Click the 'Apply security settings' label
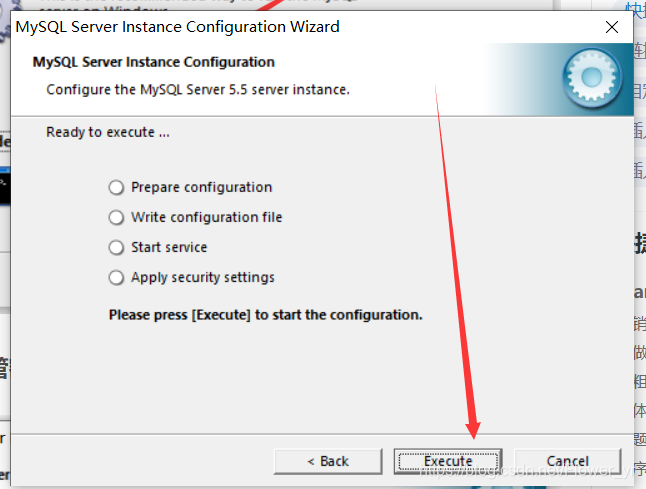Viewport: 646px width, 489px height. click(203, 278)
